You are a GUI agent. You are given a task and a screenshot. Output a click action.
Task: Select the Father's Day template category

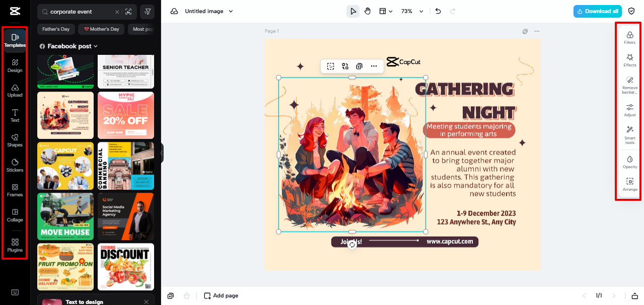pyautogui.click(x=55, y=29)
